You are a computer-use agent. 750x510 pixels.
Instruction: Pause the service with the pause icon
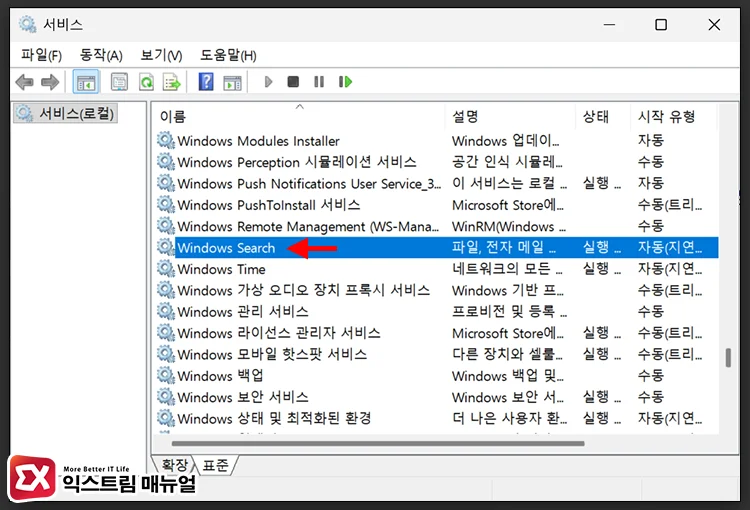[319, 82]
